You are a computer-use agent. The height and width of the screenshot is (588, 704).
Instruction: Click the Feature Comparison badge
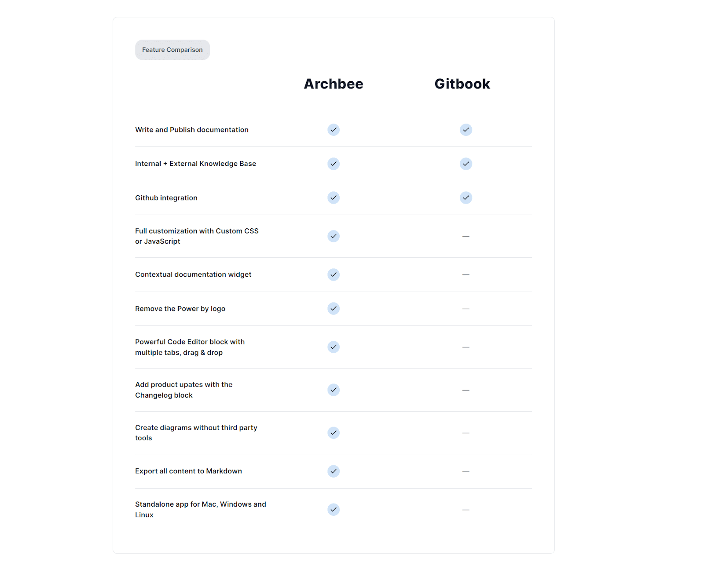point(172,50)
